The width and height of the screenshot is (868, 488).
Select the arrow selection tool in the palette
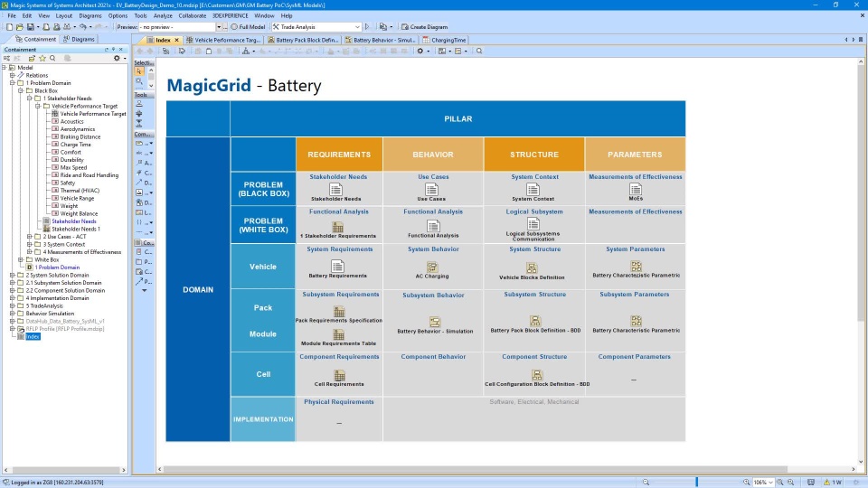pyautogui.click(x=139, y=71)
